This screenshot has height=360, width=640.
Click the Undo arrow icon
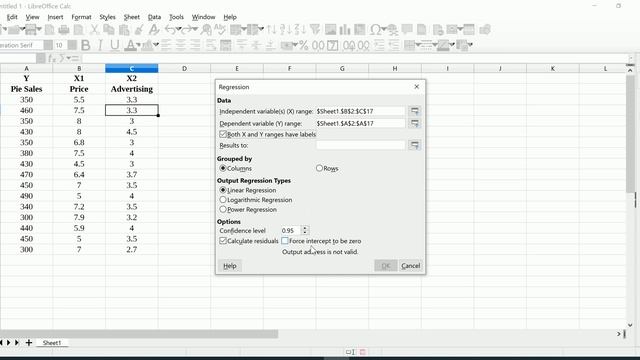pyautogui.click(x=170, y=29)
